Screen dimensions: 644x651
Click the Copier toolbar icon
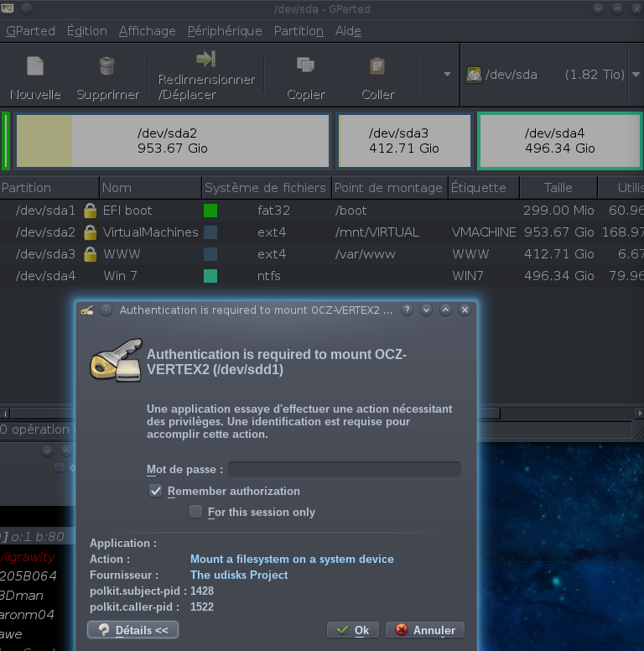click(x=306, y=65)
